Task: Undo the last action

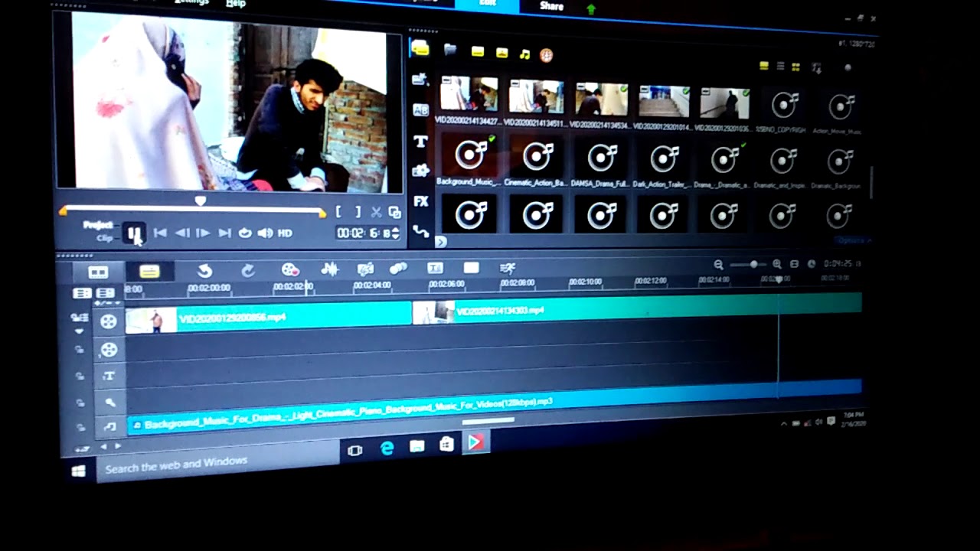Action: click(x=204, y=271)
